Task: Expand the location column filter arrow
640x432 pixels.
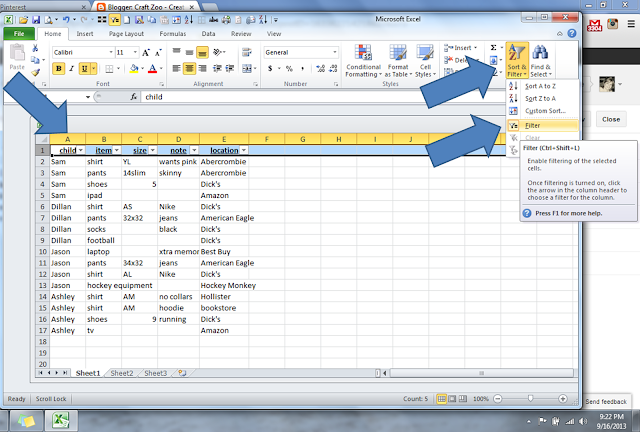Action: (244, 150)
